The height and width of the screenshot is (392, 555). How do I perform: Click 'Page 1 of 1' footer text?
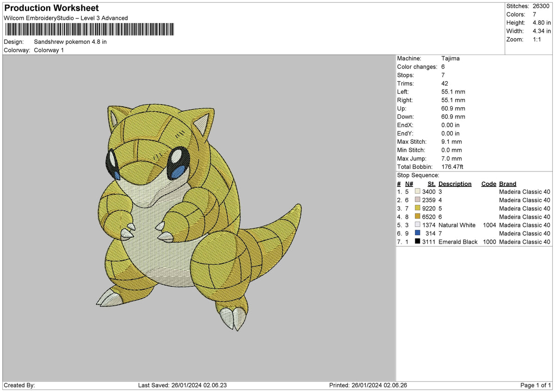(536, 385)
